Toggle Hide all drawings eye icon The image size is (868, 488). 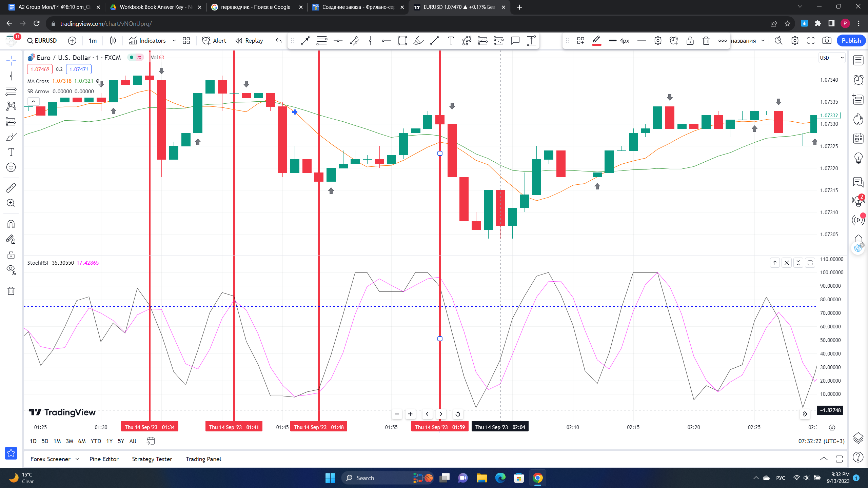point(11,270)
